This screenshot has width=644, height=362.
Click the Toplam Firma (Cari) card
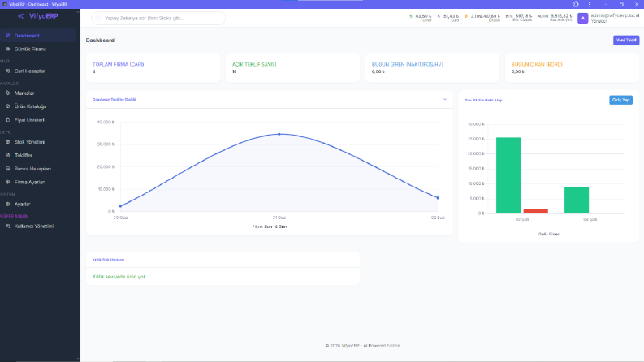pos(153,67)
